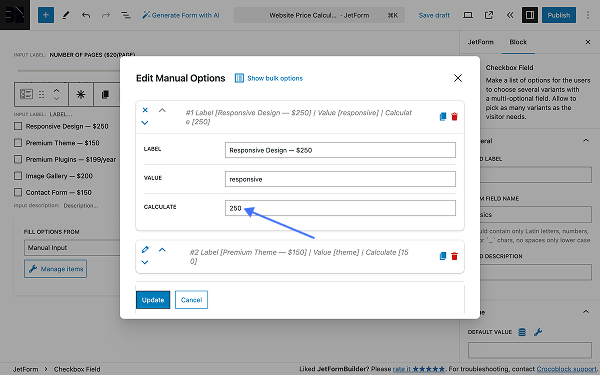Click the Form Field Name input in sidebar
The width and height of the screenshot is (600, 375).
pos(535,214)
